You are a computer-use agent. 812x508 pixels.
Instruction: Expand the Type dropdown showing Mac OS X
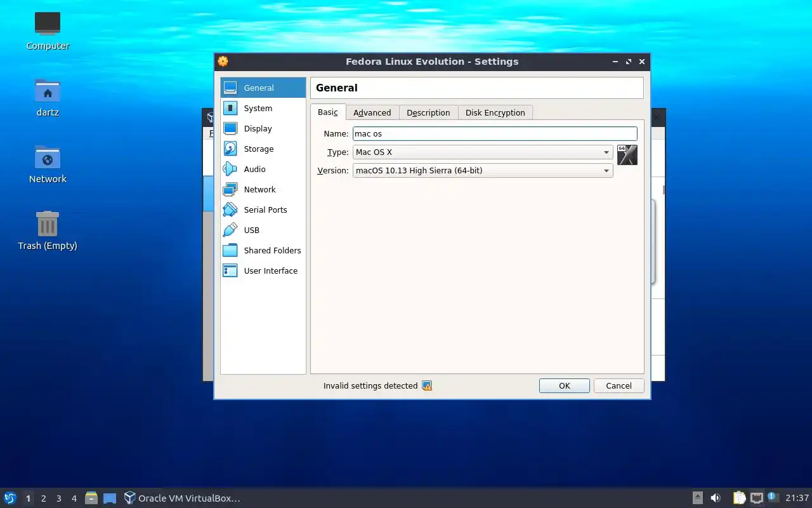[x=483, y=152]
